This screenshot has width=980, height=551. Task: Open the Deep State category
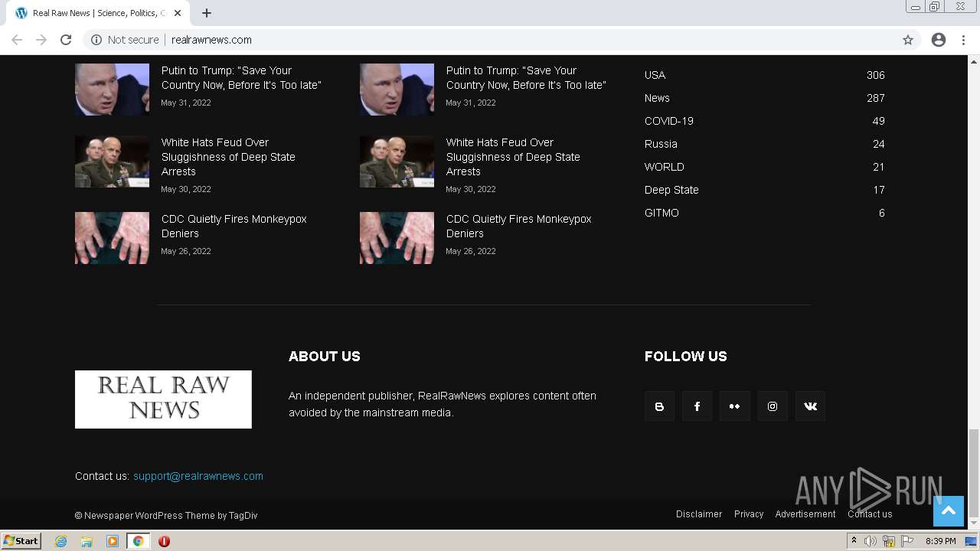pos(671,190)
